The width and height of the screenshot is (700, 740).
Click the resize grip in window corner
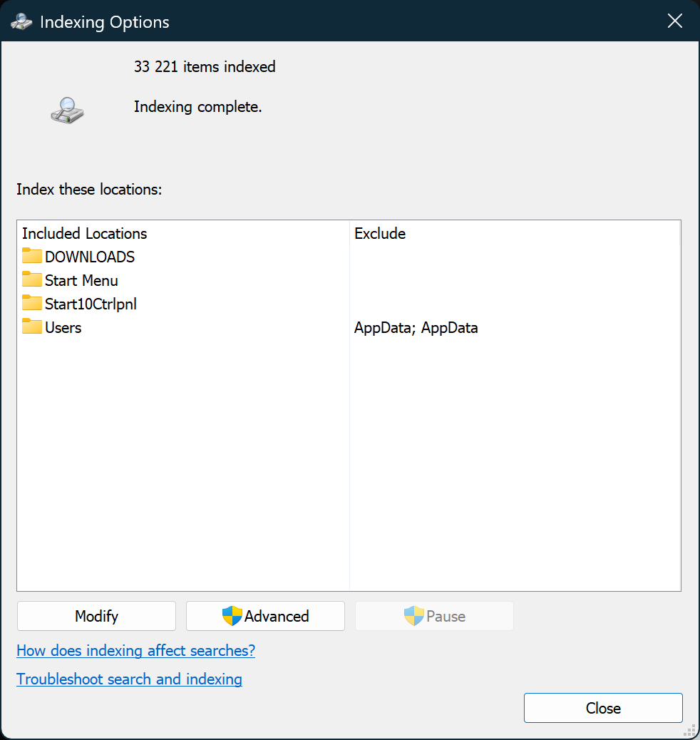(689, 730)
